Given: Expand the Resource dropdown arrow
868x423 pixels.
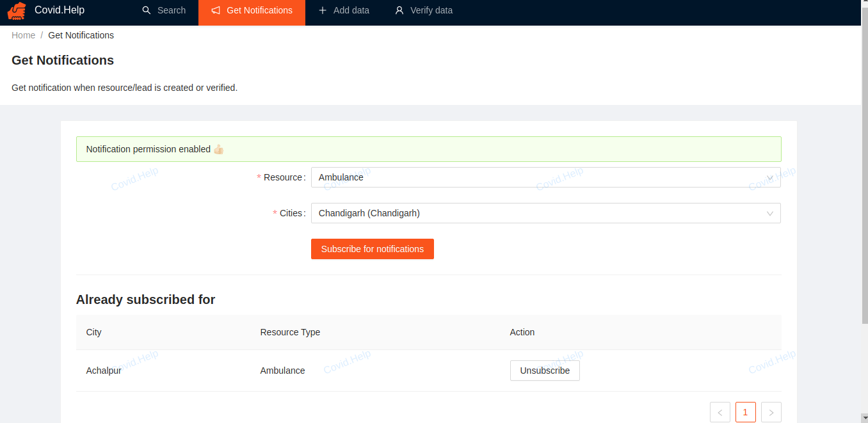Looking at the screenshot, I should pos(770,177).
